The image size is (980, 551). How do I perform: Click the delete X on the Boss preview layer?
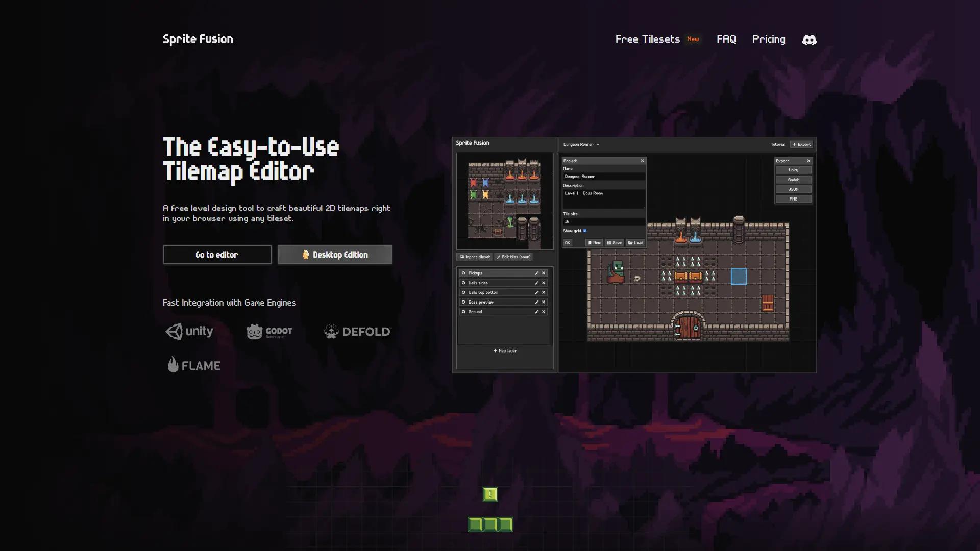[x=543, y=302]
